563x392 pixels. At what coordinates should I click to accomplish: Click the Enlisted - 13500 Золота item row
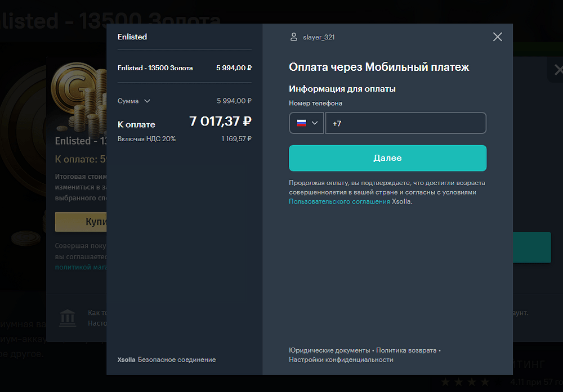(x=185, y=68)
